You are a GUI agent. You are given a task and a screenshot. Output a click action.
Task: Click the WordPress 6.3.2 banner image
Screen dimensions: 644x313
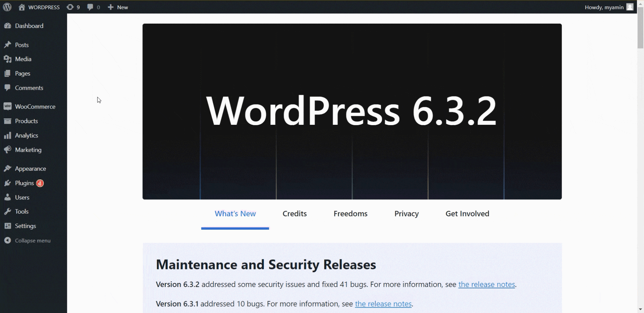pos(352,112)
